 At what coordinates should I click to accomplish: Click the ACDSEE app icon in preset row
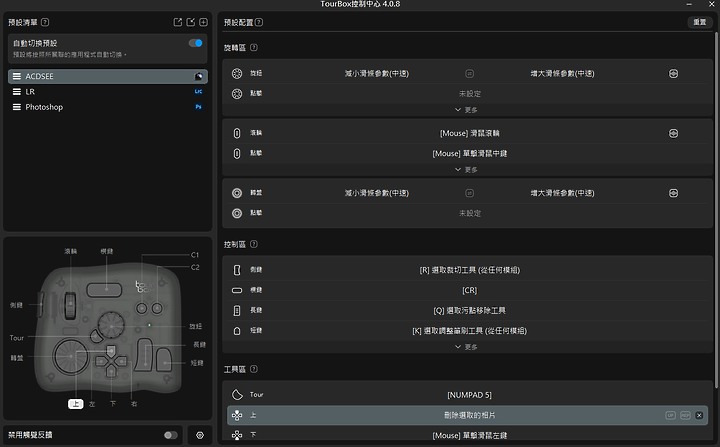tap(198, 76)
